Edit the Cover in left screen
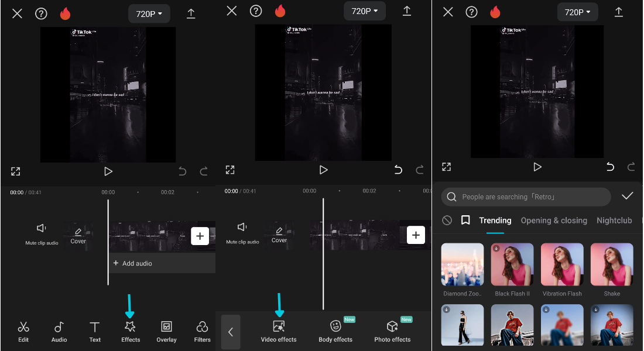This screenshot has height=351, width=644. click(x=78, y=236)
